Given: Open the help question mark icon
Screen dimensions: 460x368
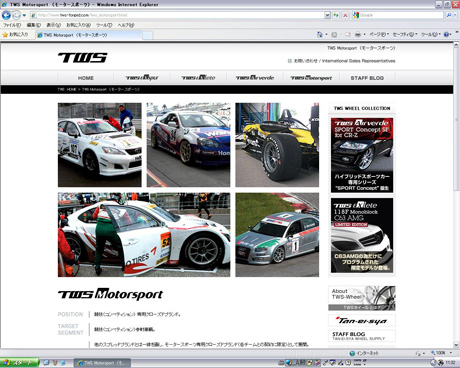Looking at the screenshot, I should [447, 34].
